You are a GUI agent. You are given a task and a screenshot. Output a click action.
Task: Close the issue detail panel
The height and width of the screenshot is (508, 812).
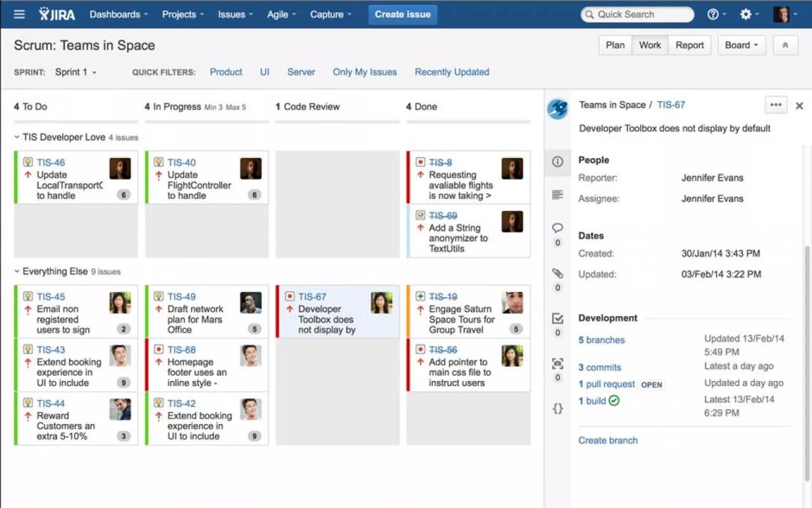pyautogui.click(x=799, y=106)
